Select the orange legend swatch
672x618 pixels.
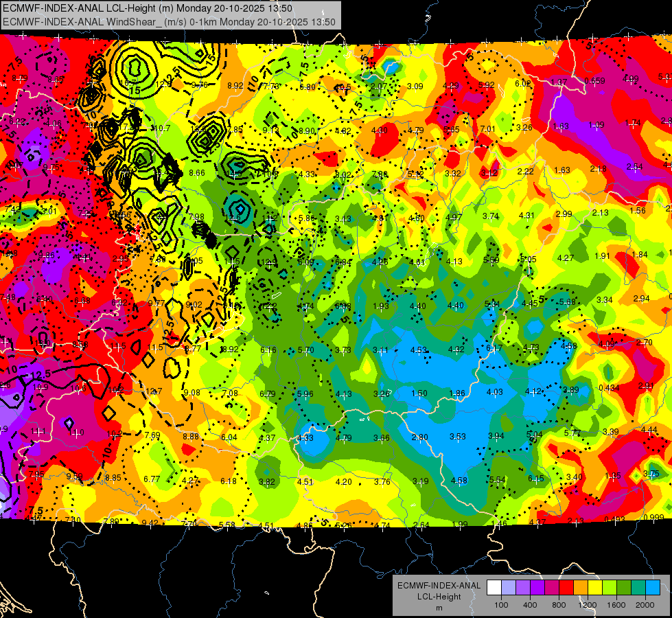(581, 588)
